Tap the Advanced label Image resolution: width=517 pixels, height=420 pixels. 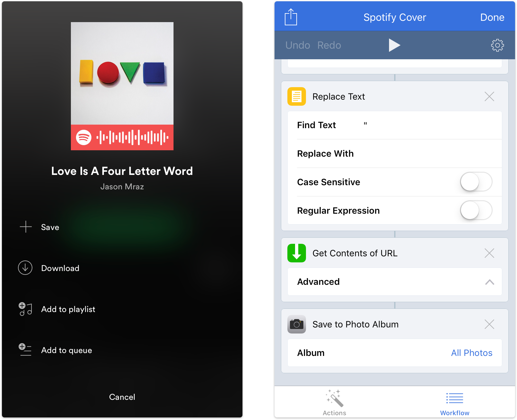pyautogui.click(x=318, y=282)
